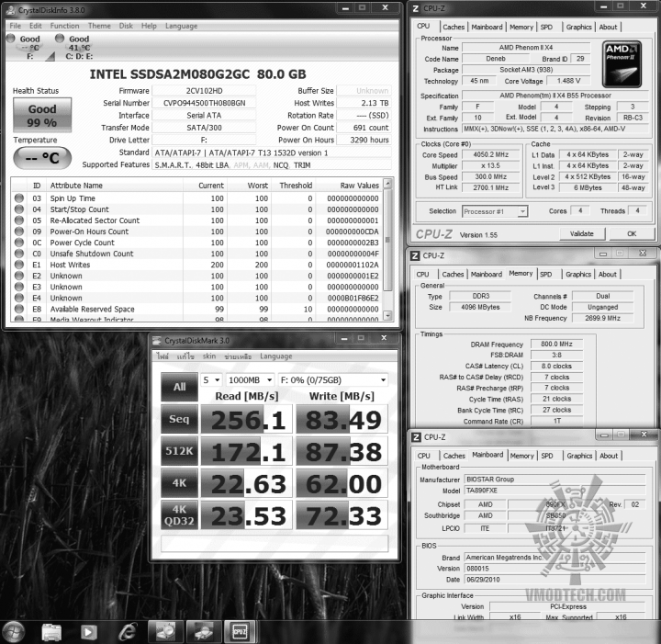Open Function menu in CrystalDiskInfo
661x644 pixels.
coord(64,26)
